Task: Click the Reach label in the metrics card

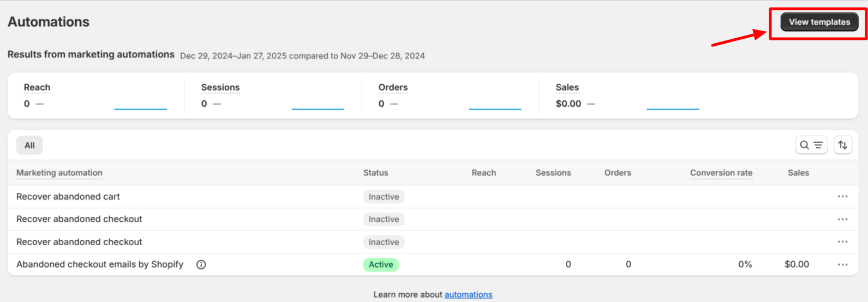Action: tap(37, 87)
